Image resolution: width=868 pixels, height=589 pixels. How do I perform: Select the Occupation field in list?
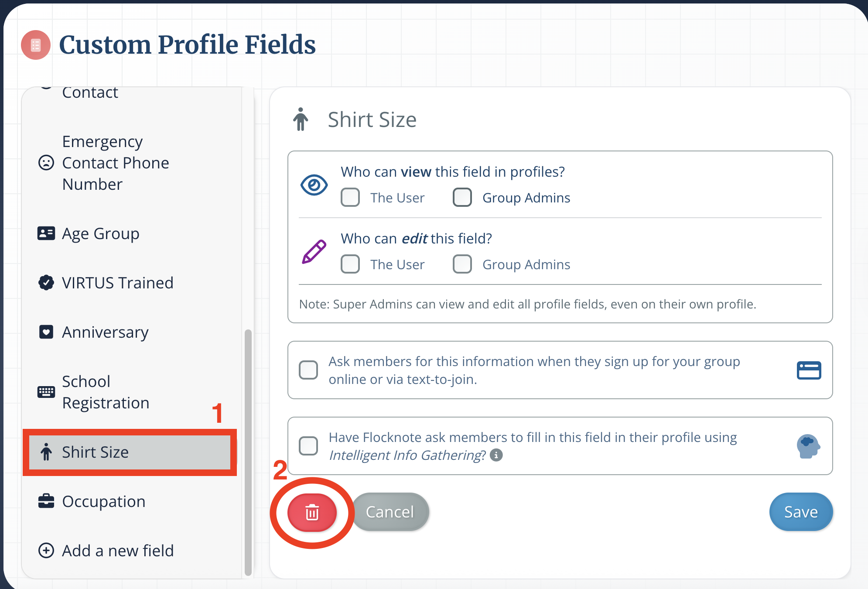click(x=103, y=502)
